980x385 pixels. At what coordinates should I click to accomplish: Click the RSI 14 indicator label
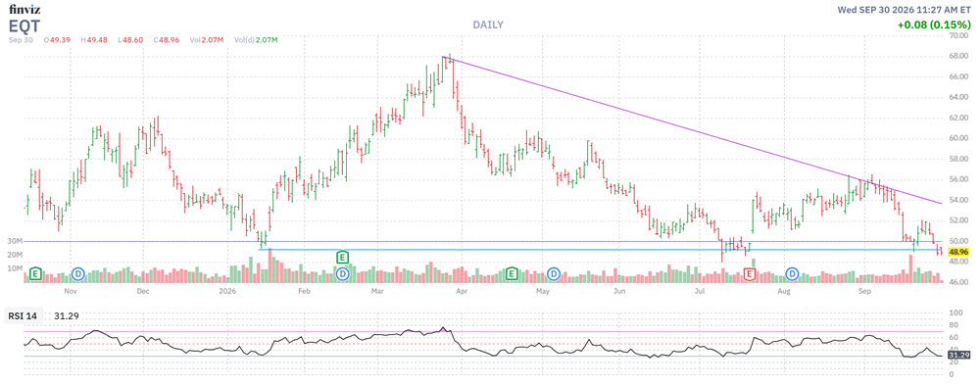tap(23, 316)
